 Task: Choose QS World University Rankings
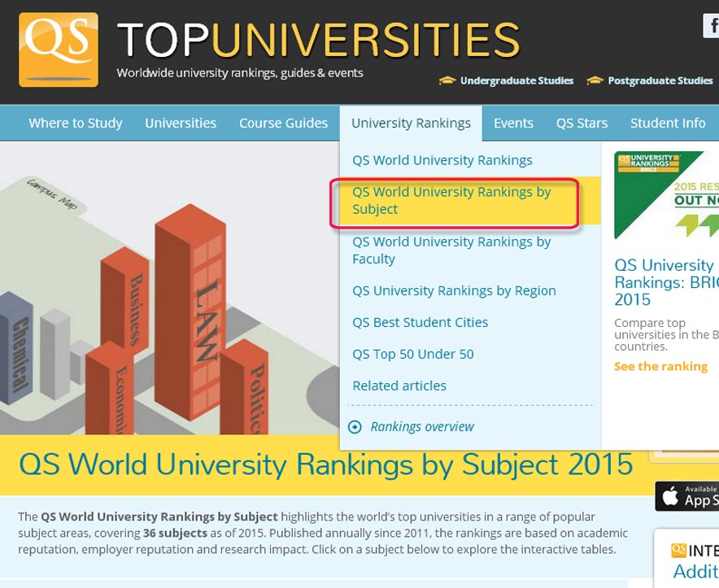click(x=442, y=160)
